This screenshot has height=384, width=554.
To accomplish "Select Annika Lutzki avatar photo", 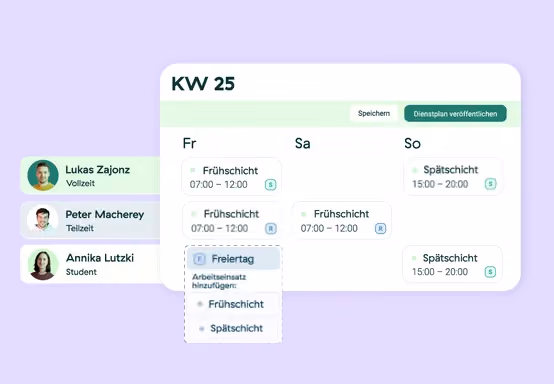I will coord(43,264).
